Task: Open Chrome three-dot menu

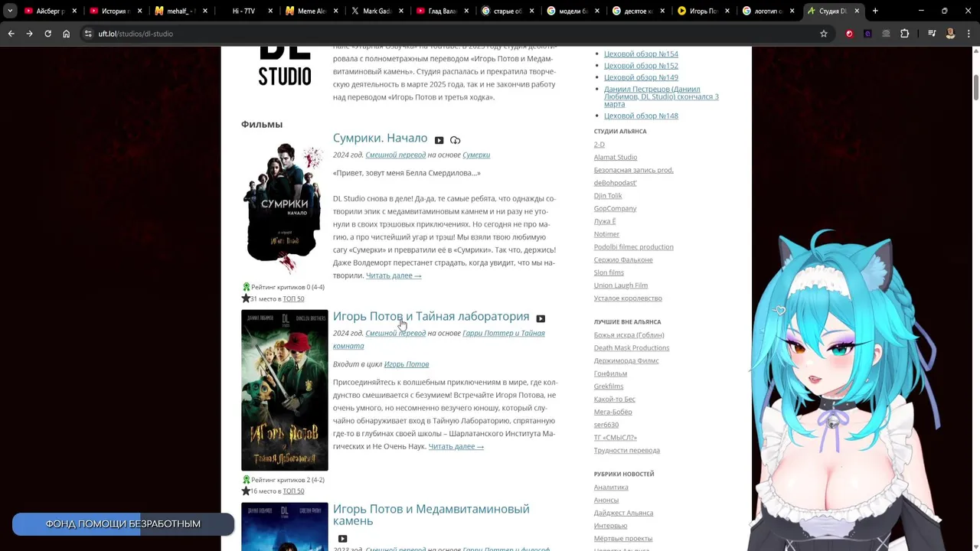Action: pos(969,34)
